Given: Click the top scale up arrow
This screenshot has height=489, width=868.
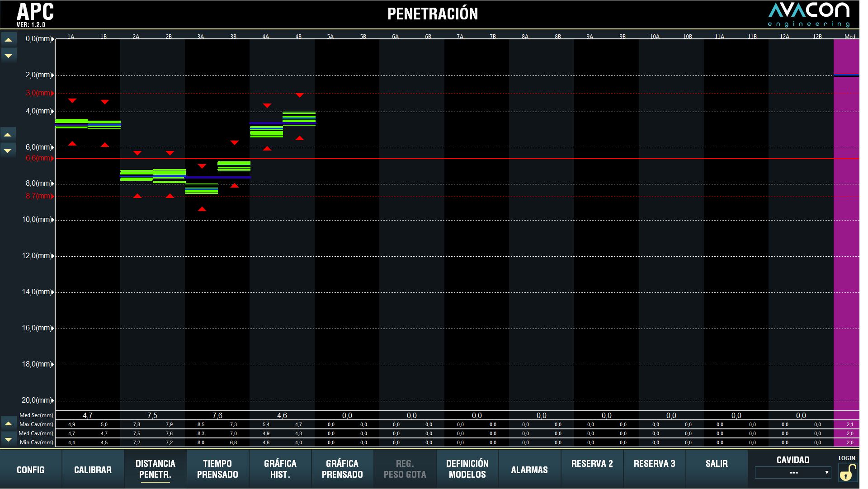Looking at the screenshot, I should click(9, 40).
